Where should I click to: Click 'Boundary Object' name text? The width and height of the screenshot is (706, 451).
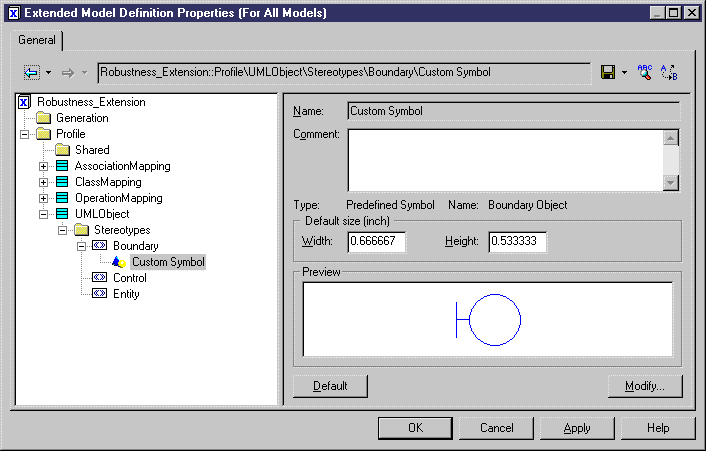tap(528, 205)
